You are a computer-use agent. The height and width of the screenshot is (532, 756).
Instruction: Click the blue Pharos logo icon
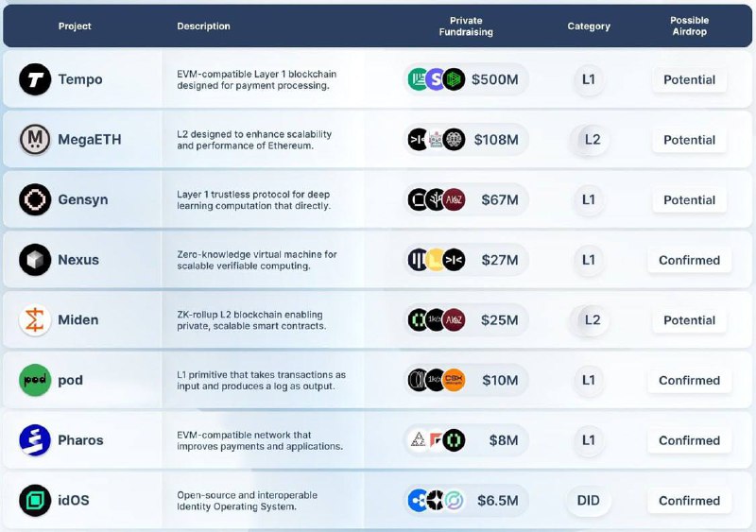coord(35,440)
